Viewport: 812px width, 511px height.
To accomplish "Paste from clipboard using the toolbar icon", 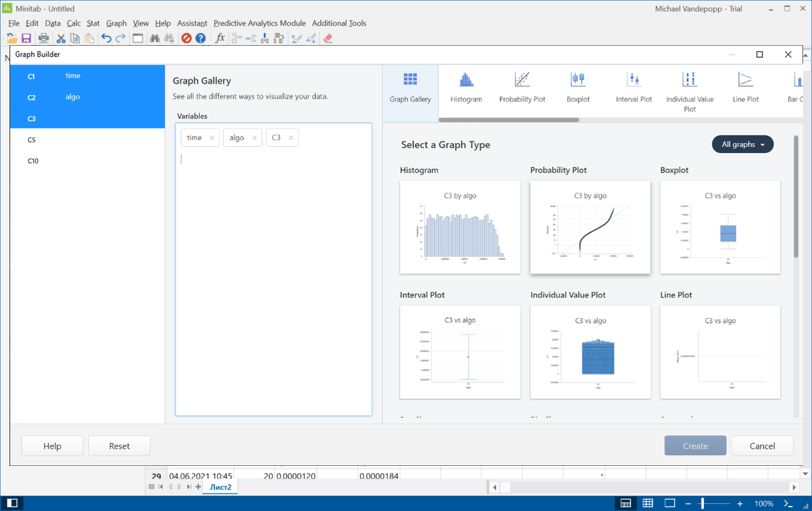I will click(89, 39).
